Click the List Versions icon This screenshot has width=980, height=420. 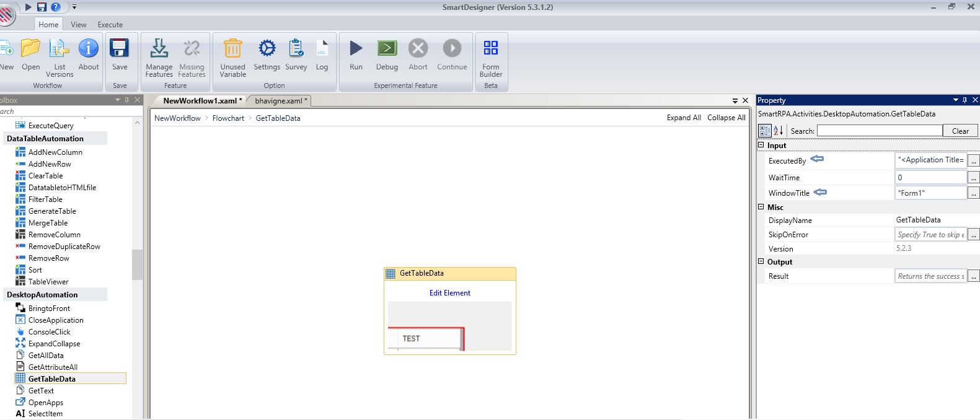point(60,48)
